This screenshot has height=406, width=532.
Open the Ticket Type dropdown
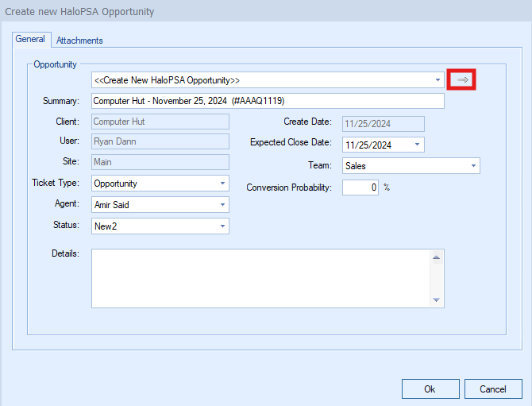click(x=222, y=184)
